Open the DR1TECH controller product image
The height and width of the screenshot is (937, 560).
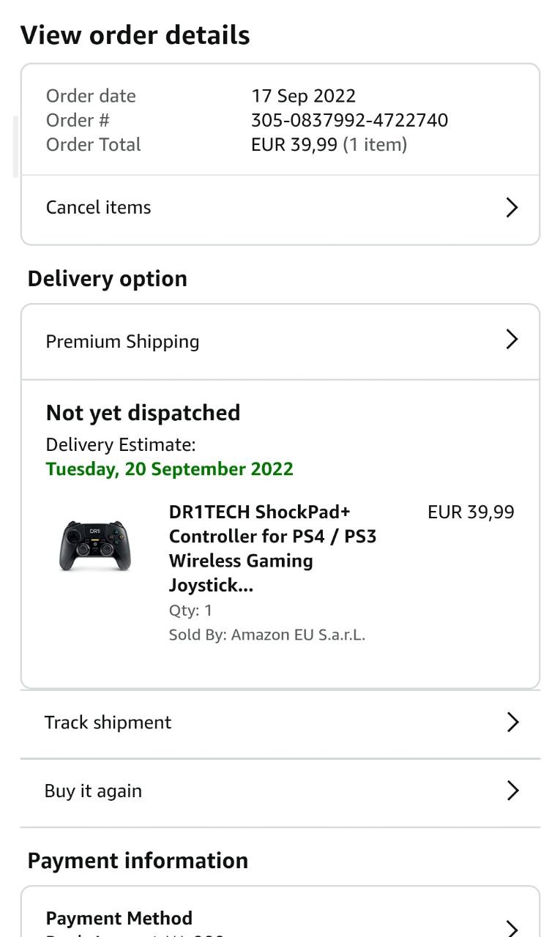(95, 546)
